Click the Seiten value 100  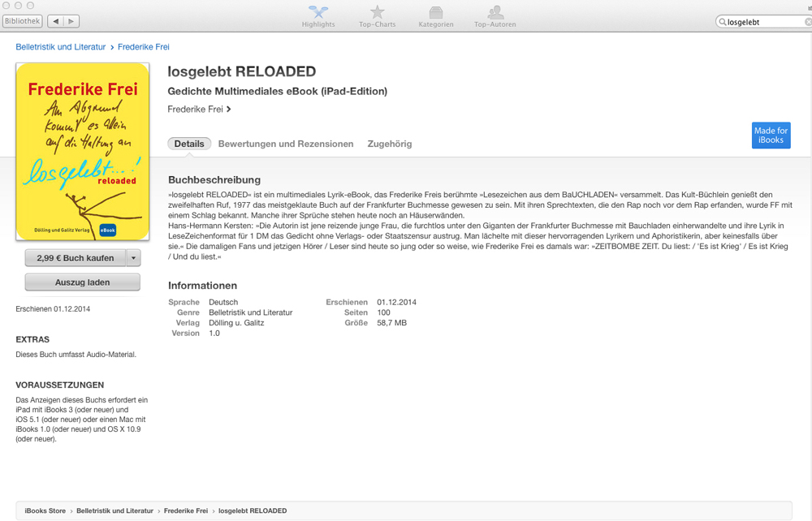(384, 312)
